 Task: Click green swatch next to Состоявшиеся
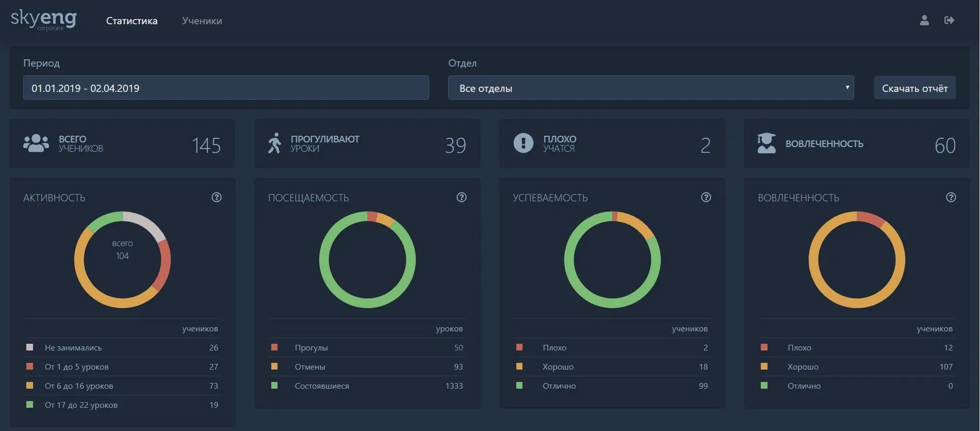click(x=274, y=386)
